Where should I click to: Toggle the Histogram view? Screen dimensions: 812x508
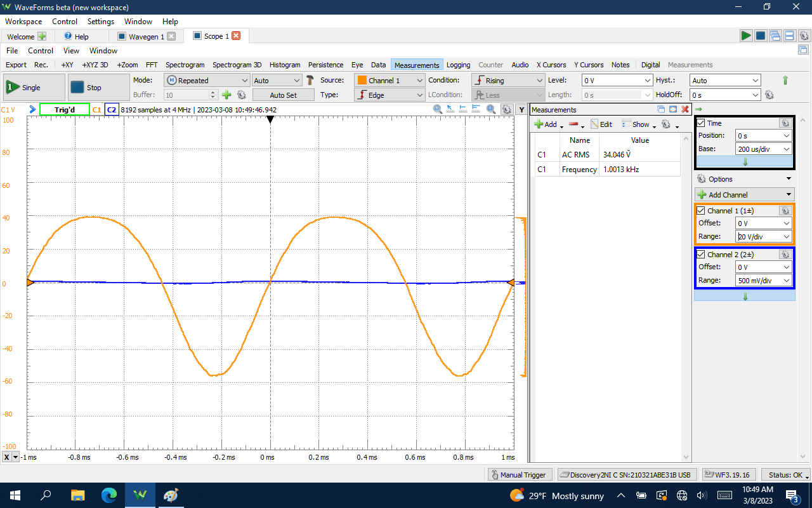285,65
